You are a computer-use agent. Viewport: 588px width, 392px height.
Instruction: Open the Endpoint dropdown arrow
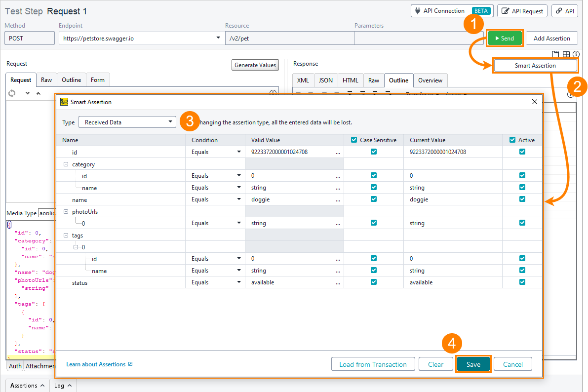218,38
